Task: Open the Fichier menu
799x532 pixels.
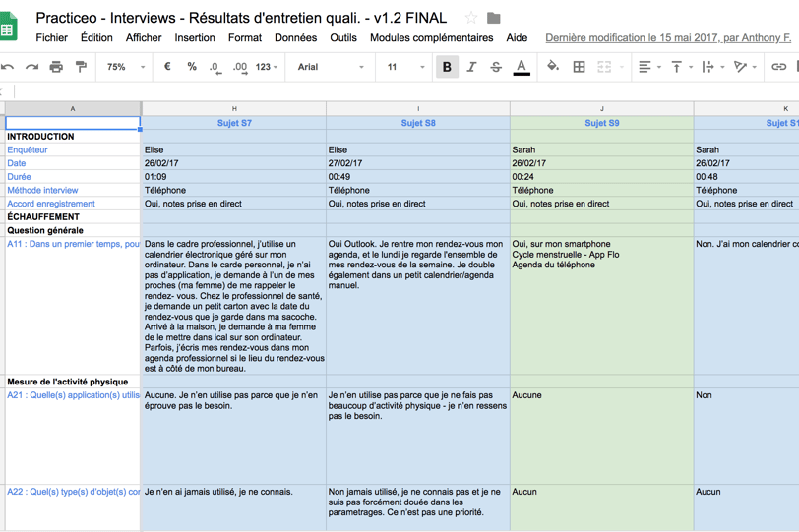Action: (x=51, y=37)
